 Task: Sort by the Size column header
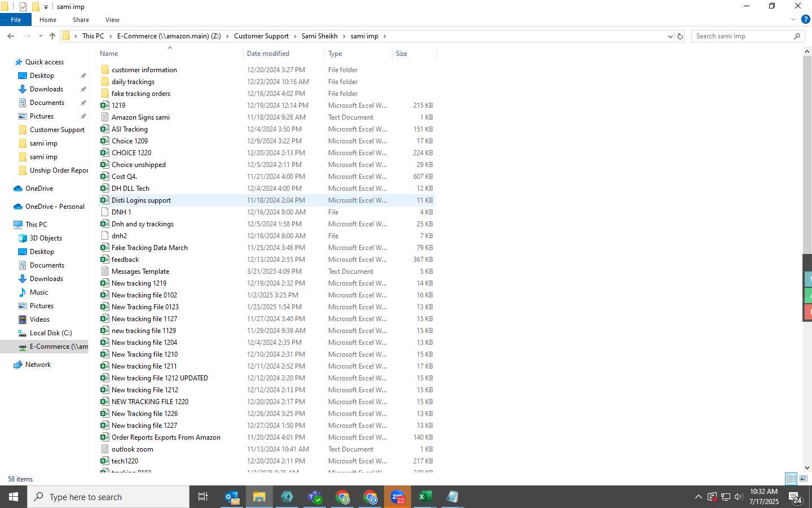click(414, 54)
